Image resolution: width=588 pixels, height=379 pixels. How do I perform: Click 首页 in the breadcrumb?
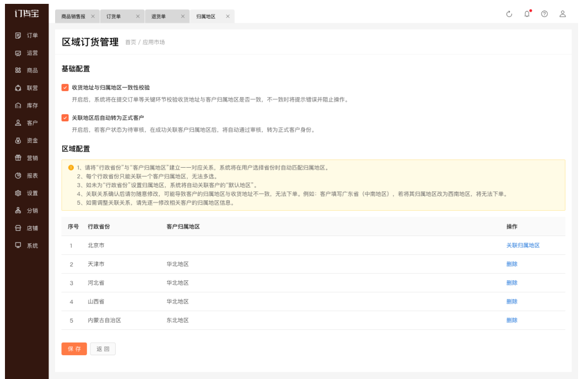(130, 42)
